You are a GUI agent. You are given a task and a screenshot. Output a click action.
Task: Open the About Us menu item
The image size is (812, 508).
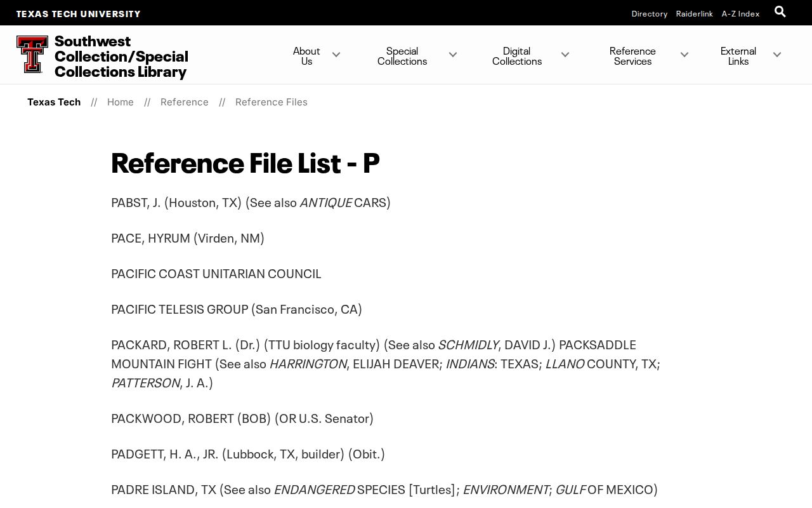306,56
